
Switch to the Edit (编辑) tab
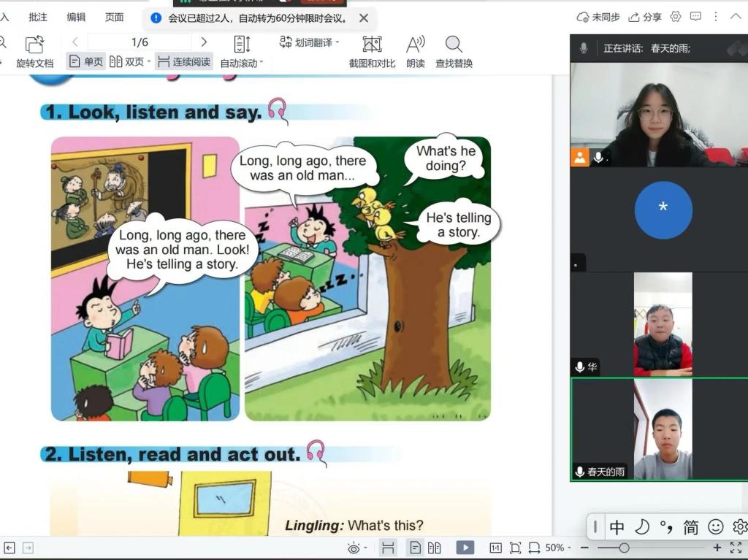tap(76, 17)
